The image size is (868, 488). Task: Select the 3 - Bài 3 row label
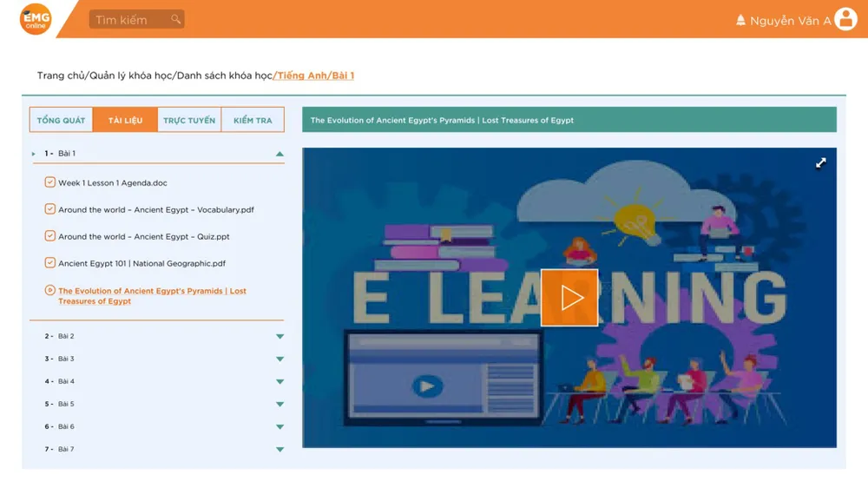pos(59,359)
